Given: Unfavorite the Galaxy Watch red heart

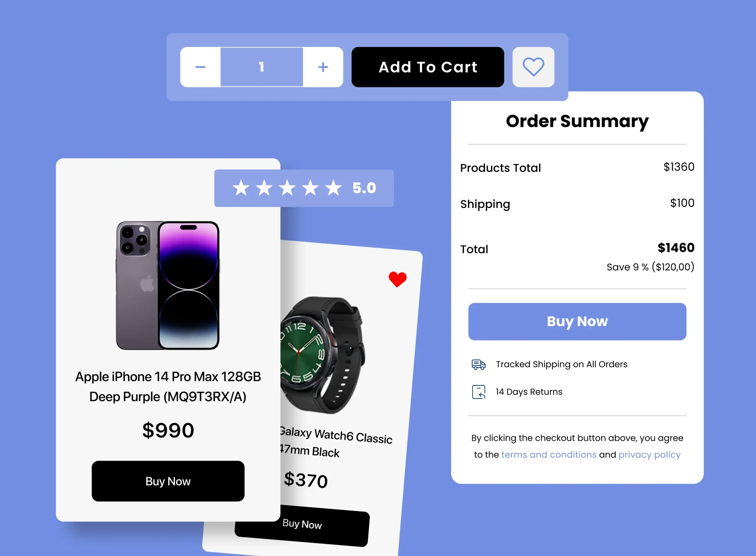Looking at the screenshot, I should coord(397,279).
